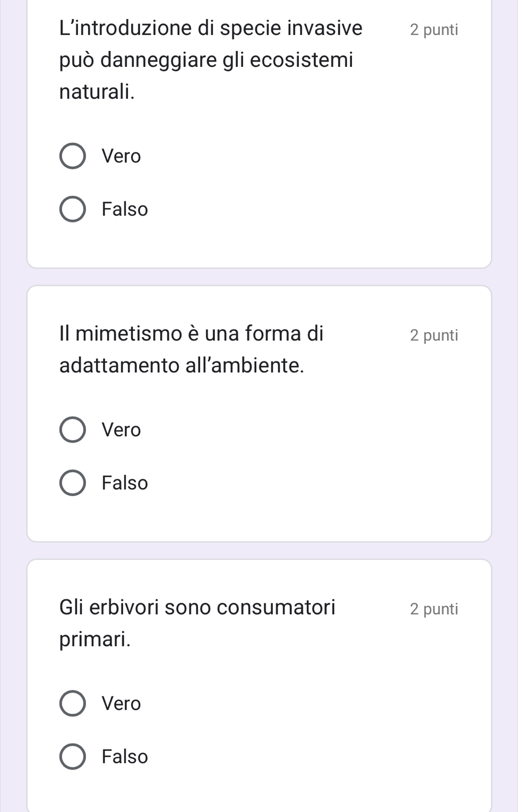Click the "adattamento all'ambiente." text line
The width and height of the screenshot is (518, 812).
(x=182, y=365)
